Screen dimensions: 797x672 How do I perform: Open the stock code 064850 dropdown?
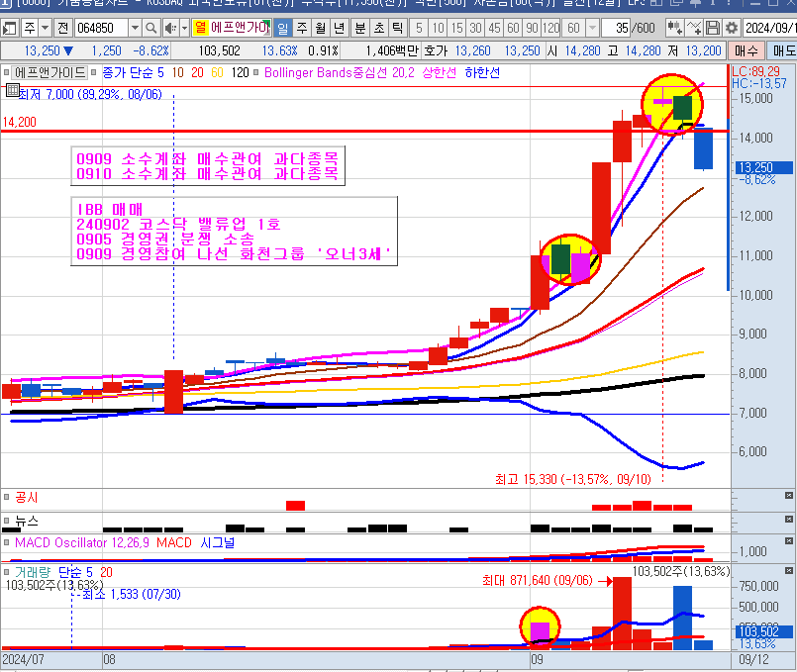coord(135,28)
